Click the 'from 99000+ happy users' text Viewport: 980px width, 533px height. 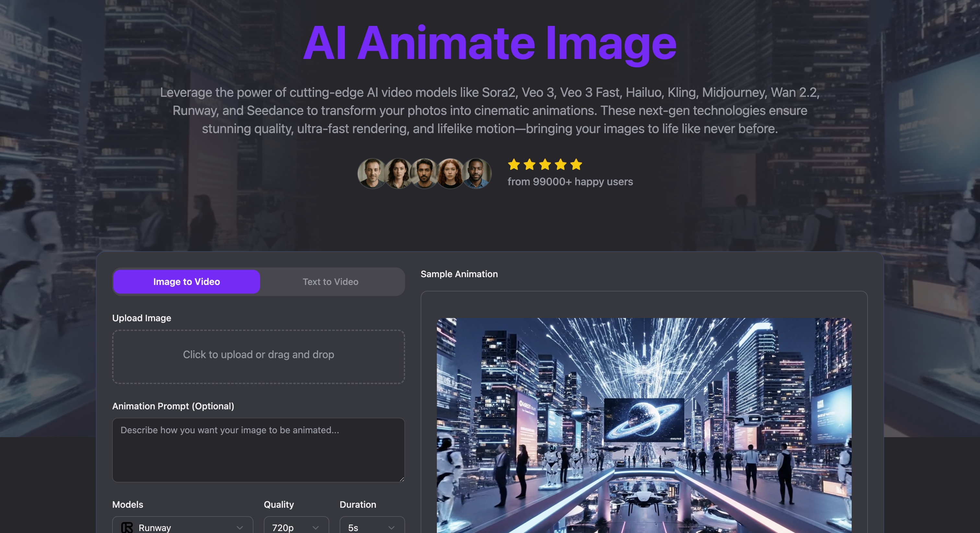[x=570, y=182]
